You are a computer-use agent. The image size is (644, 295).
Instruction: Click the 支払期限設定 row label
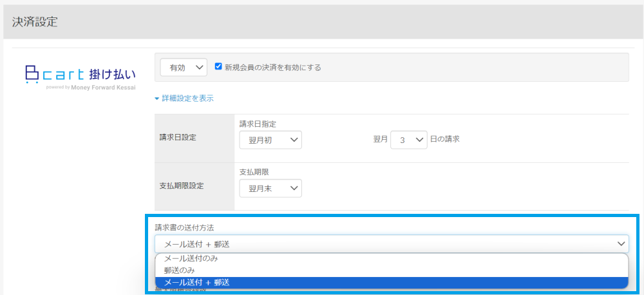coord(181,186)
